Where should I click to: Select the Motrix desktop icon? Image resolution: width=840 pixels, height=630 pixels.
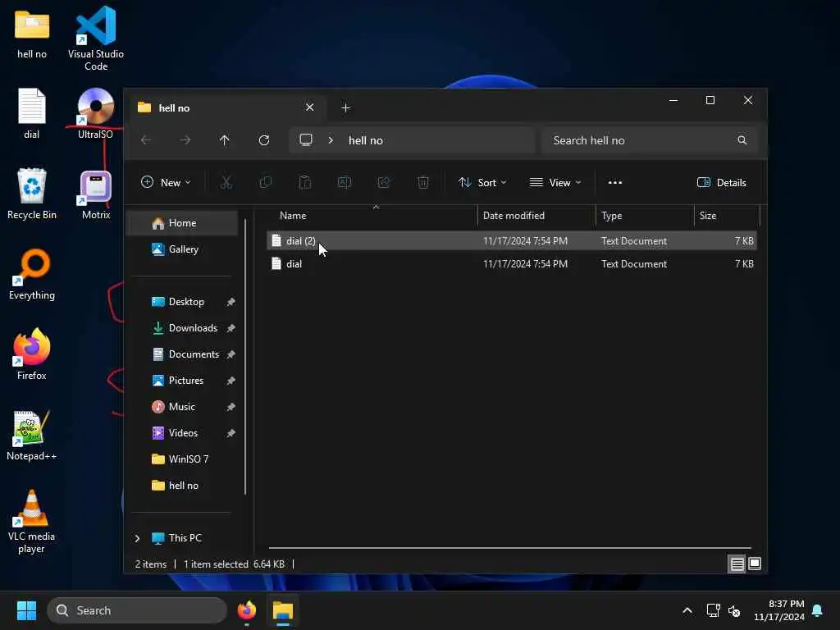96,195
